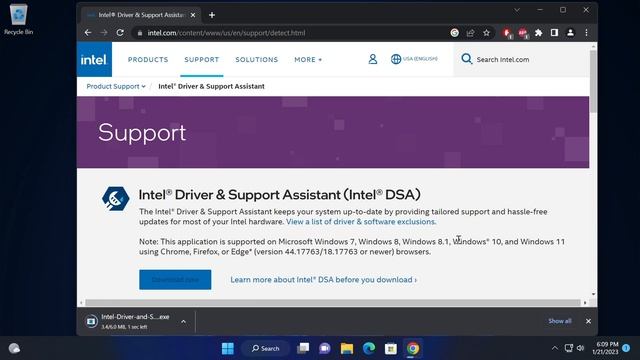Toggle the Chrome side panel
The width and height of the screenshot is (640, 360).
click(x=554, y=33)
